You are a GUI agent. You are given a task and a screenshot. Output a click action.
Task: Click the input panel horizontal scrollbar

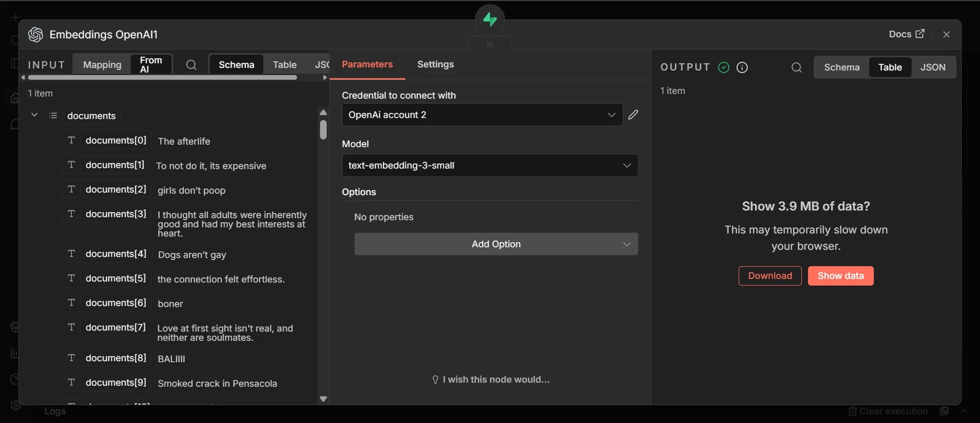point(162,78)
